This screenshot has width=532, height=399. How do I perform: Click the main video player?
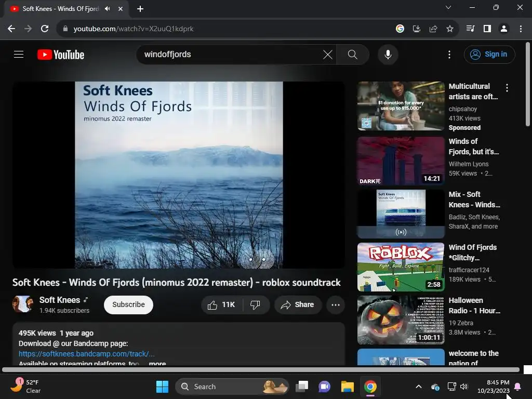point(179,175)
